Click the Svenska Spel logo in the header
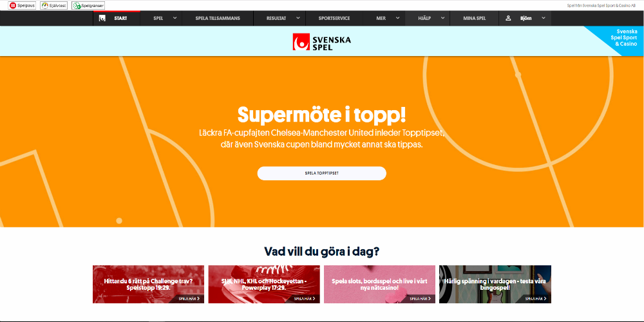The width and height of the screenshot is (644, 322). [x=321, y=42]
